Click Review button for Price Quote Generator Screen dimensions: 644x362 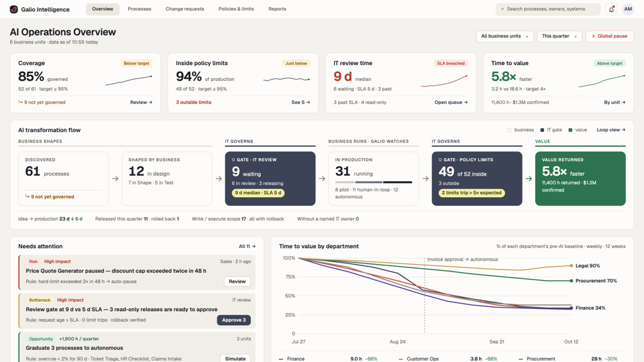[237, 282]
